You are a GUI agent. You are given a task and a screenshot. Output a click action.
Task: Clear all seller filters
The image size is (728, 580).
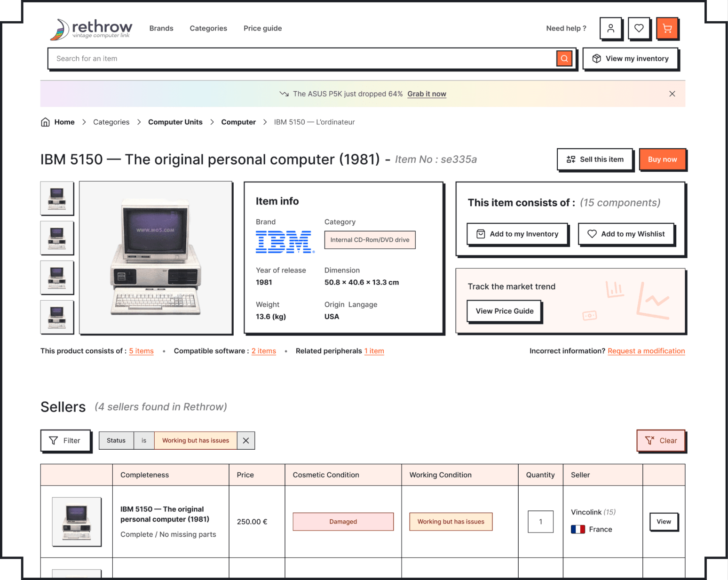pyautogui.click(x=661, y=441)
